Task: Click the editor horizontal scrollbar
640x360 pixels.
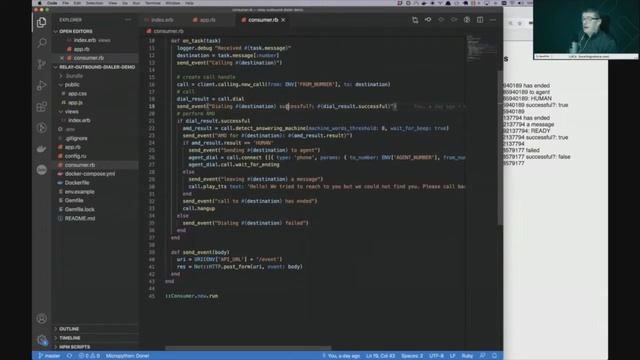Action: [248, 348]
